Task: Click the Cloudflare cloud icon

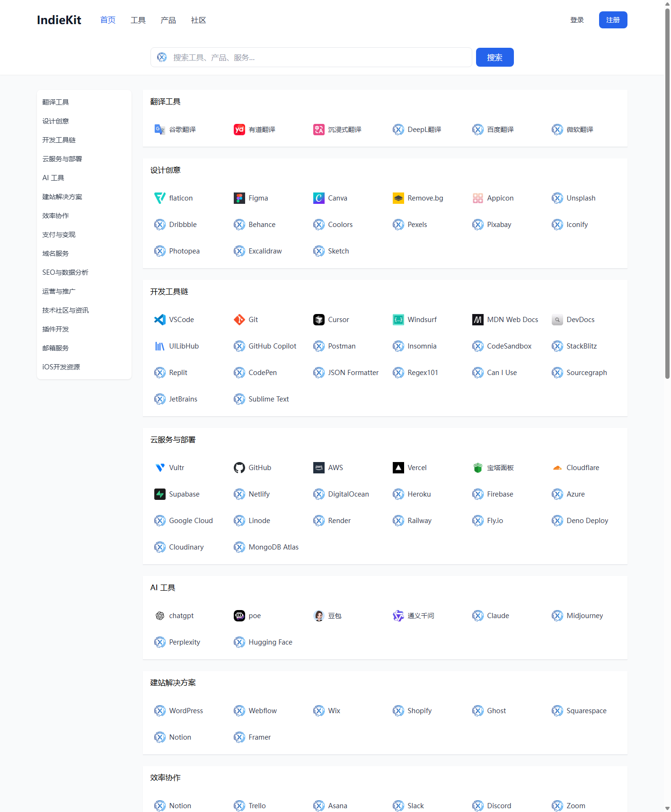Action: [557, 468]
